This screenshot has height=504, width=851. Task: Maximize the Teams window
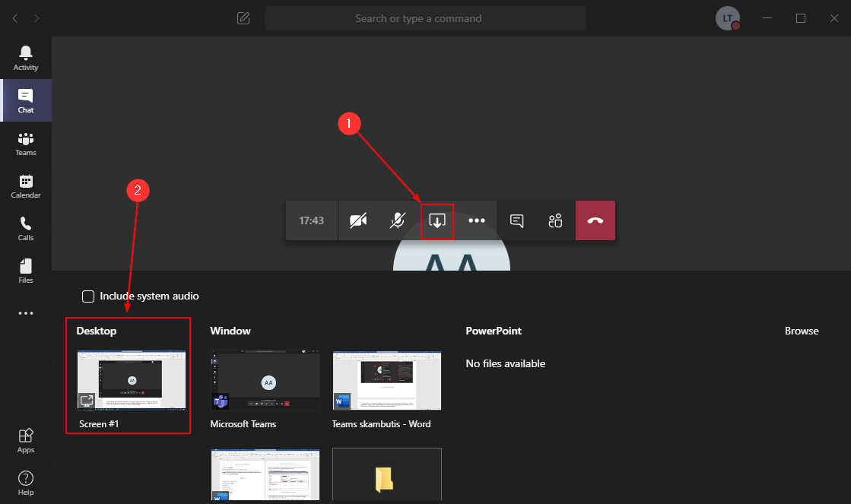click(x=801, y=18)
